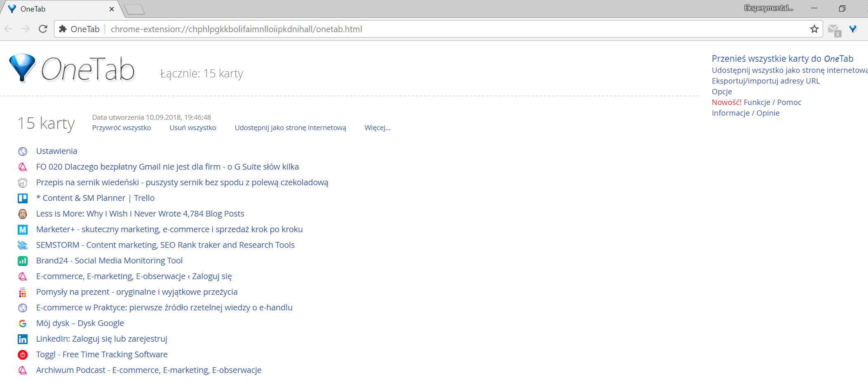Click the Toggl red power favicon

tap(23, 355)
